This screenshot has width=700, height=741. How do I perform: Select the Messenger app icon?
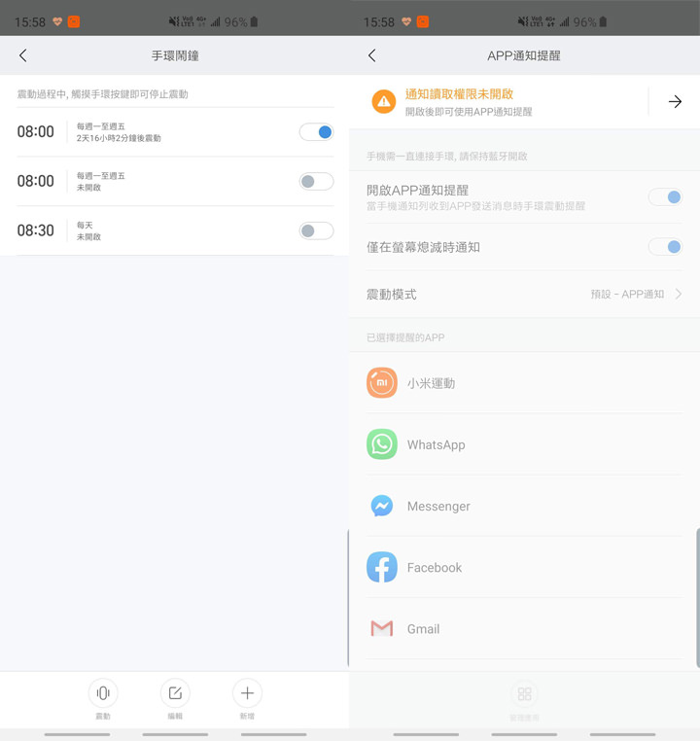382,506
